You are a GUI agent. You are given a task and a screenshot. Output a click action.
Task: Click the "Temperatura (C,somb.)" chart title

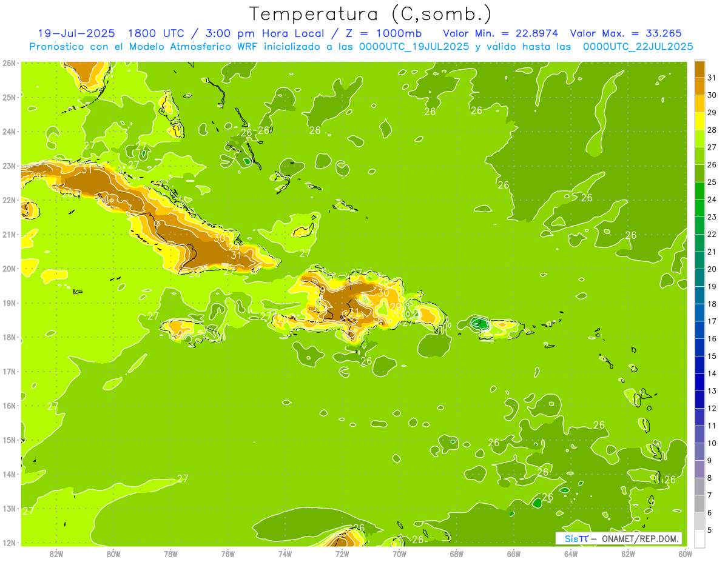pos(370,15)
